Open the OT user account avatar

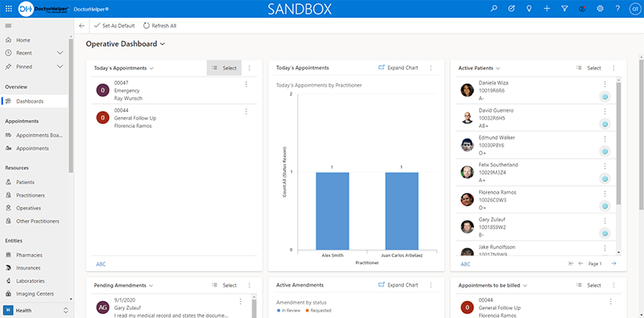pyautogui.click(x=634, y=9)
